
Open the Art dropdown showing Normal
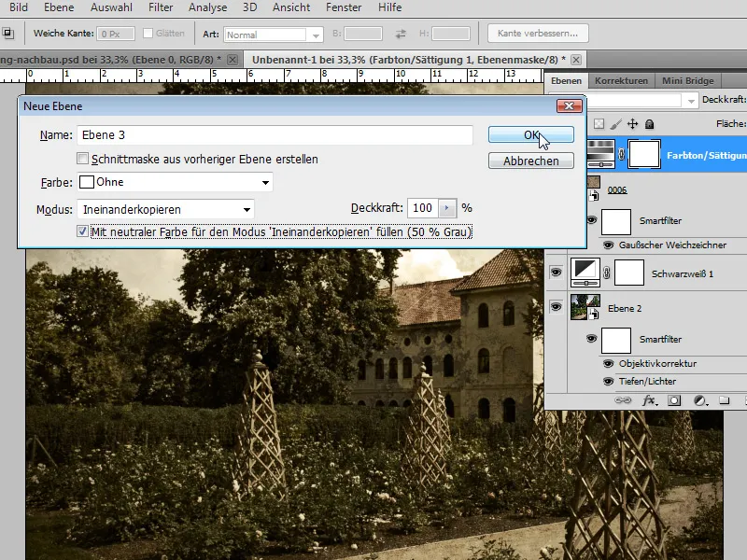[274, 35]
